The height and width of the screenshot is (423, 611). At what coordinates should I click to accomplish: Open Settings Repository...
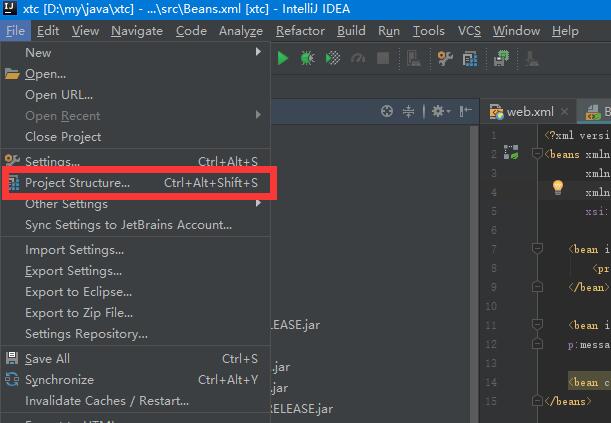[x=136, y=334]
